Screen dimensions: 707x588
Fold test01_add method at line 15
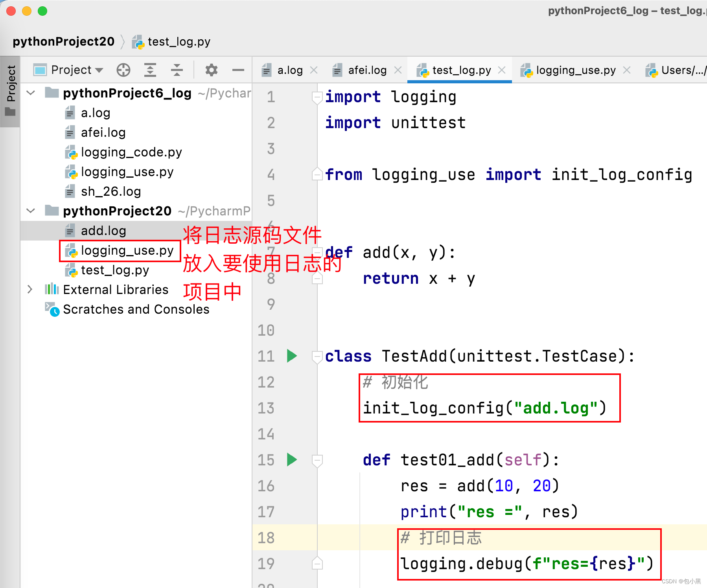[x=317, y=460]
